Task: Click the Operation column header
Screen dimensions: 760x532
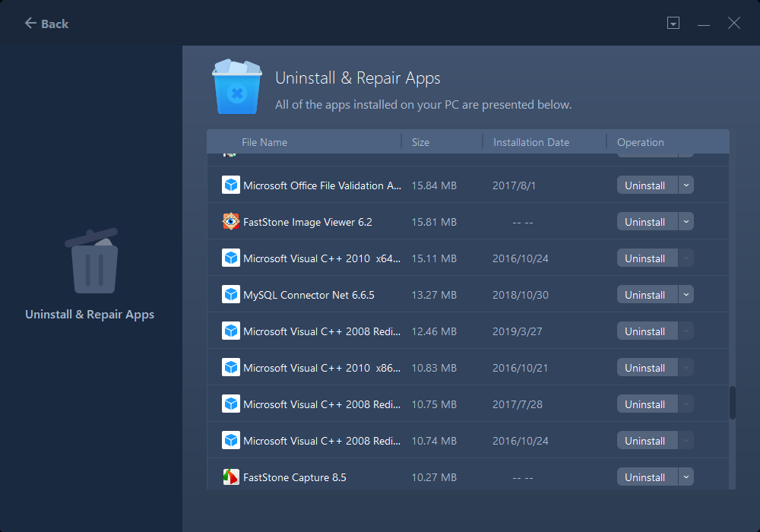Action: tap(640, 142)
